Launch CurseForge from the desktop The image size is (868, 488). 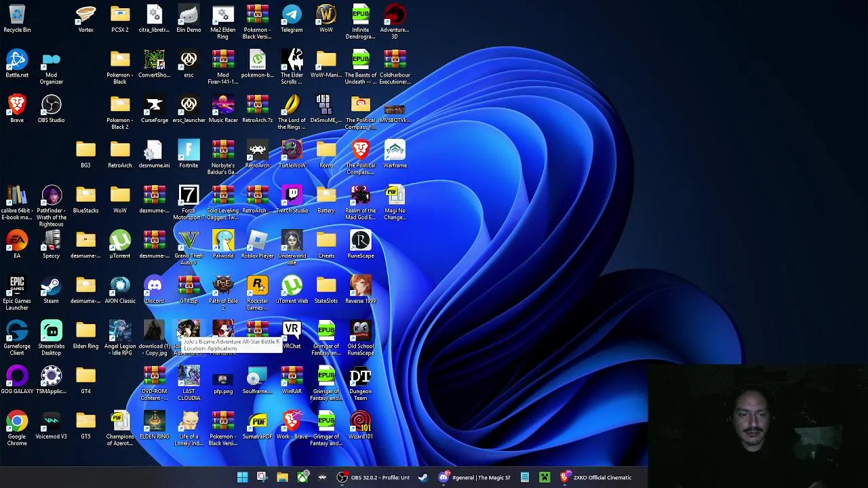point(155,109)
